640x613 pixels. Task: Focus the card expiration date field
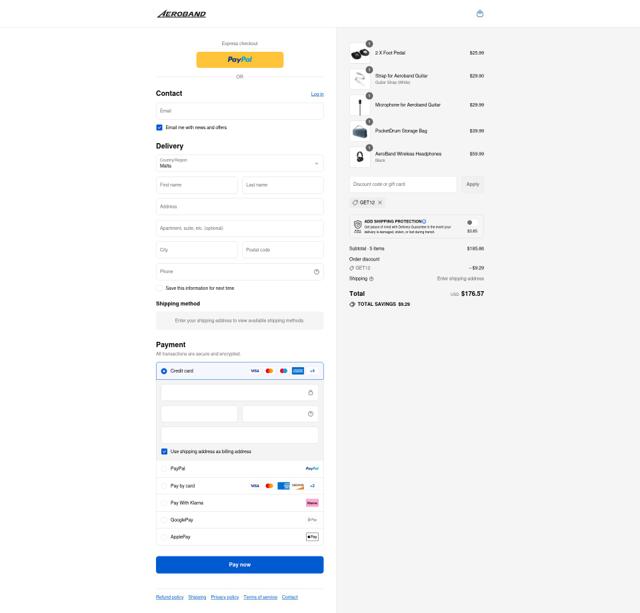pos(199,414)
